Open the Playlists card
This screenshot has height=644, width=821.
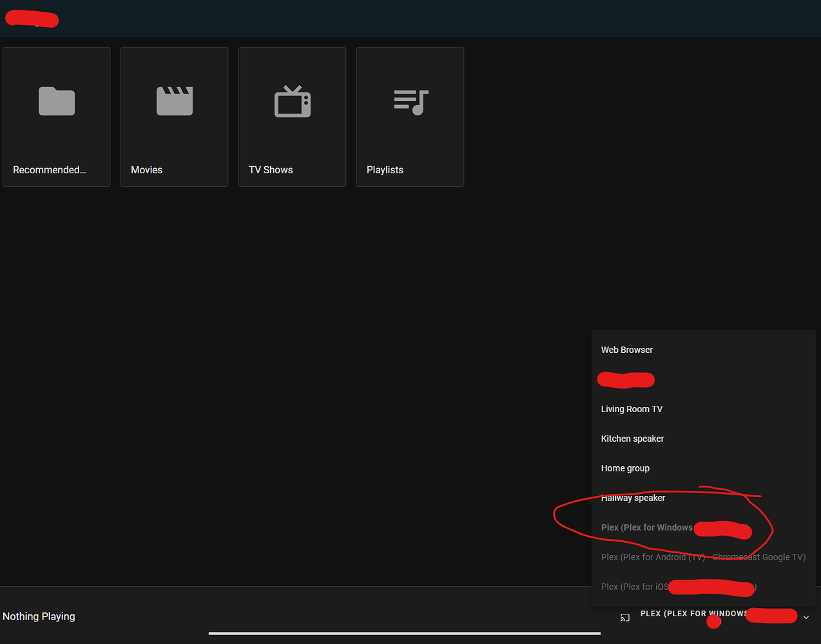click(410, 117)
